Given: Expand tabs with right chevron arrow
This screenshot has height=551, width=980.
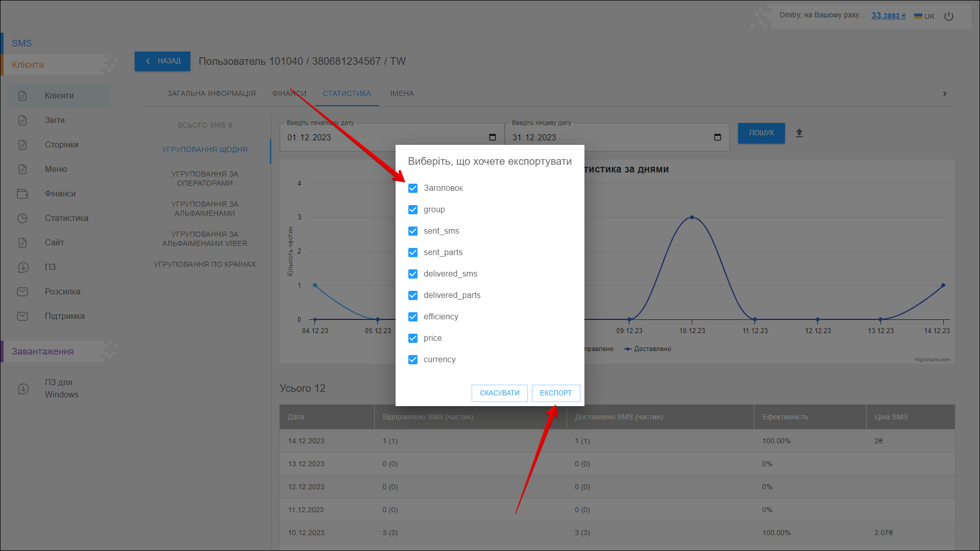Looking at the screenshot, I should click(x=945, y=94).
